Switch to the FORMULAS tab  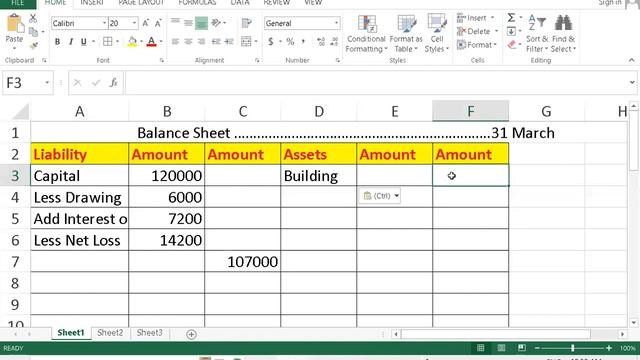(x=197, y=3)
